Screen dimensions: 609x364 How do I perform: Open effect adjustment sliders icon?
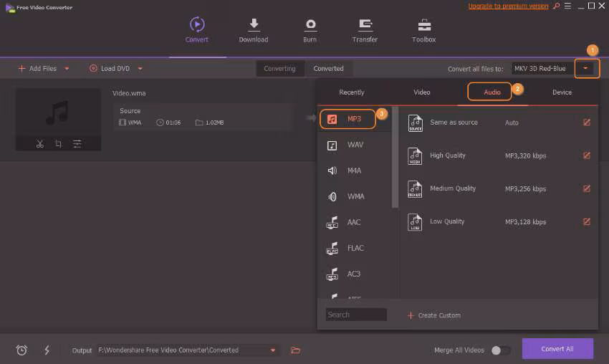point(77,144)
